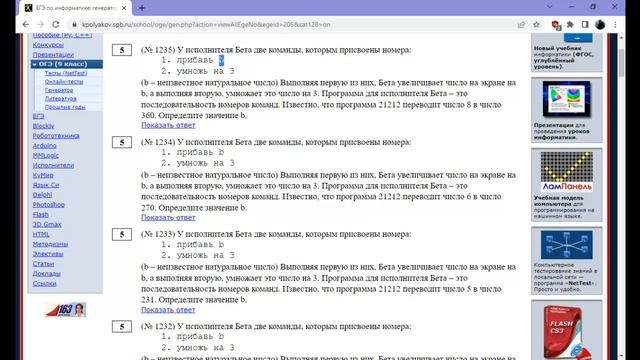The image size is (640, 360).
Task: Click the share icon in address bar
Action: point(521,24)
